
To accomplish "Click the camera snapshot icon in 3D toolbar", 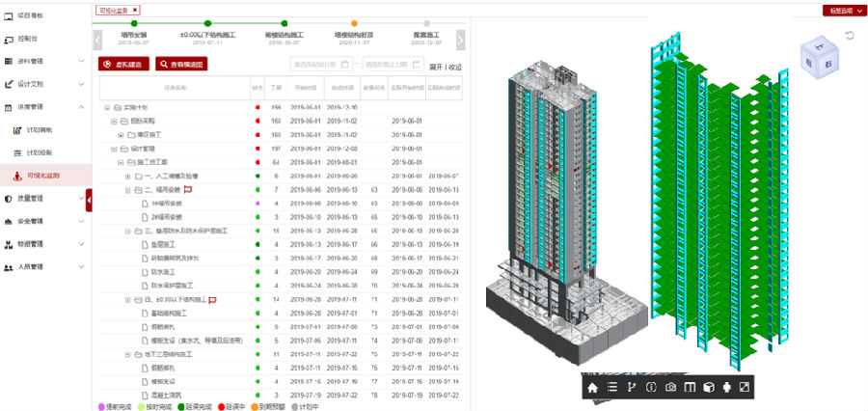I will pyautogui.click(x=670, y=387).
